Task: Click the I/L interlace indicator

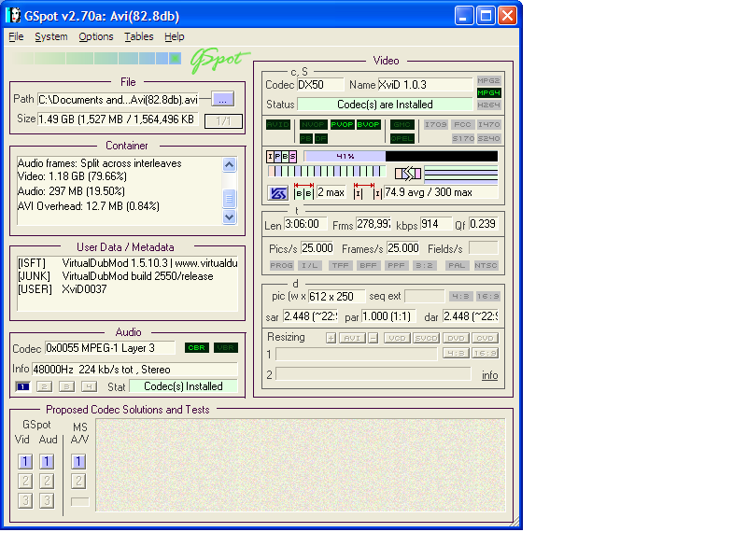Action: [310, 266]
